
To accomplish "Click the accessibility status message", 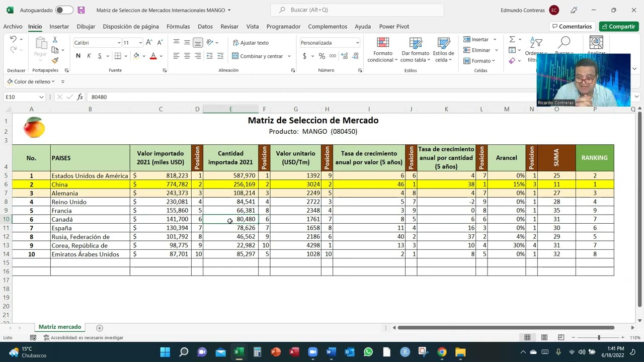I will pyautogui.click(x=84, y=338).
